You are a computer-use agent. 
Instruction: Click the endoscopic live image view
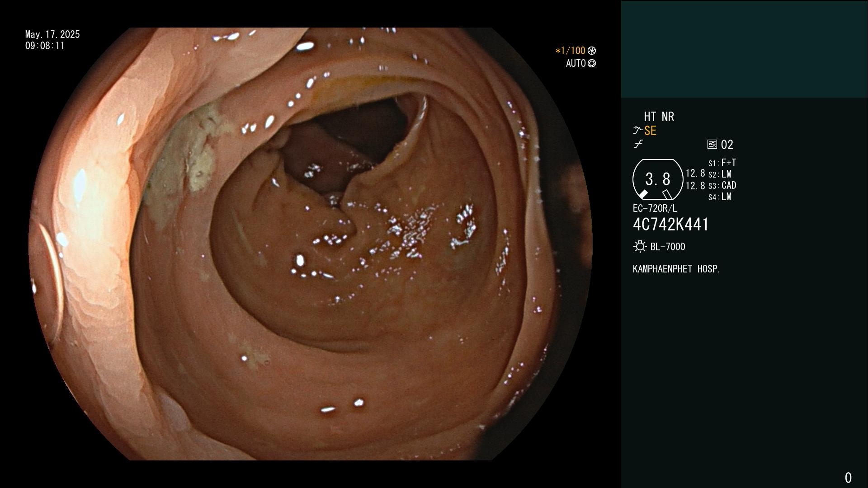point(311,244)
